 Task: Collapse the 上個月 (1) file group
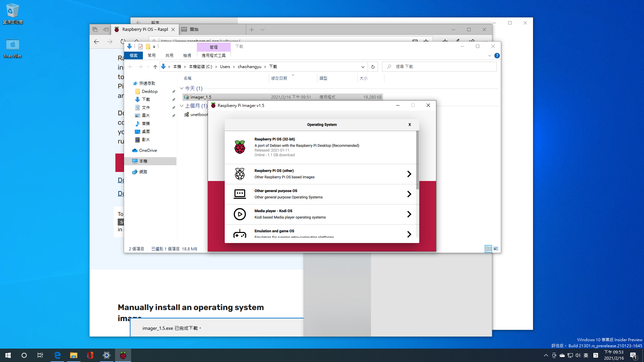(181, 106)
